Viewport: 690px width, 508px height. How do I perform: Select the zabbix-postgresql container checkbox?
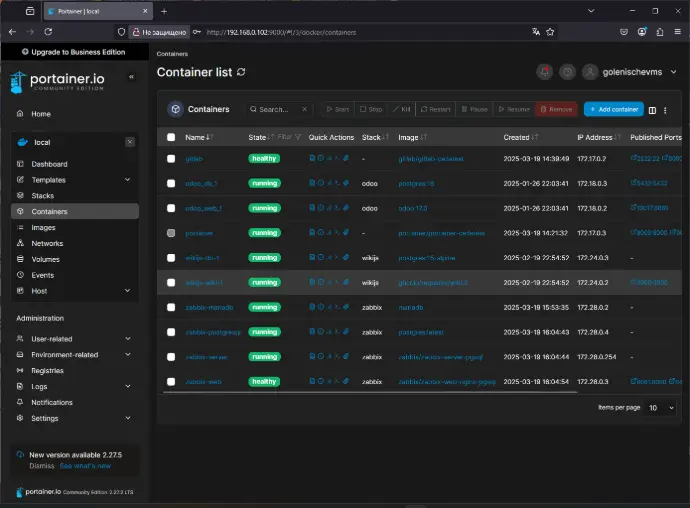171,332
